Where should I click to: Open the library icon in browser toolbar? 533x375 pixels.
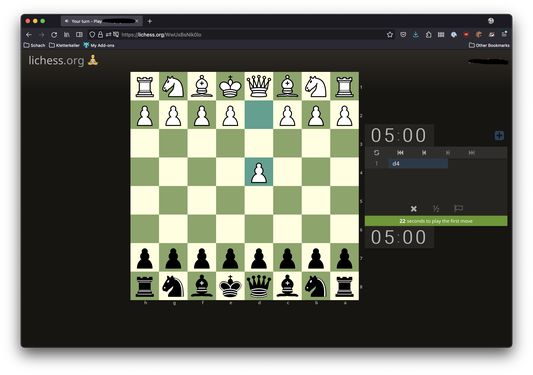pos(67,34)
